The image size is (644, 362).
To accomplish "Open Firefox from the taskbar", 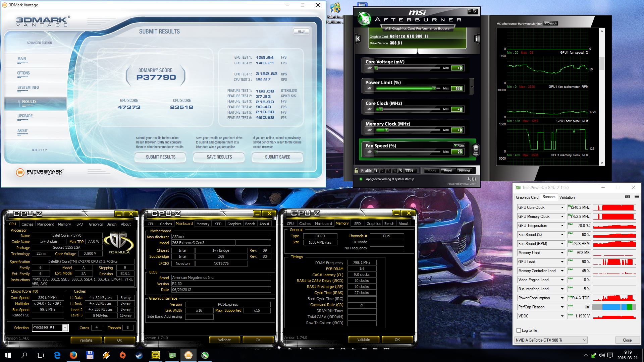I will click(73, 355).
